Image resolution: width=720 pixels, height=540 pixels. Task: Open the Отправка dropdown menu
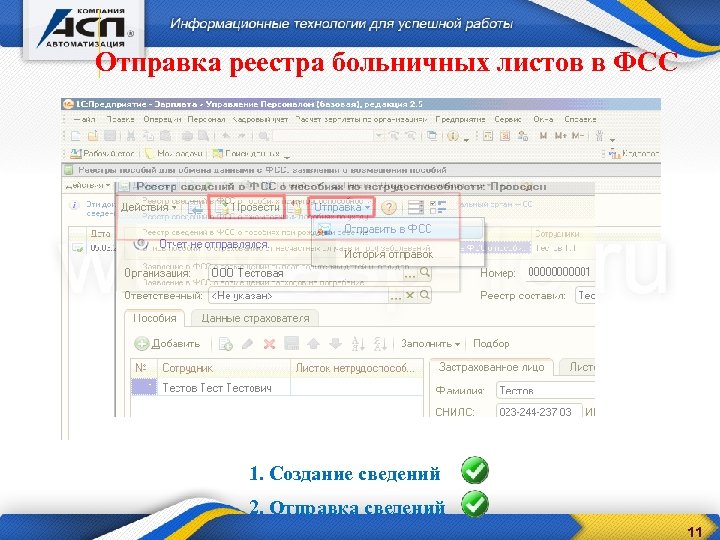[342, 207]
